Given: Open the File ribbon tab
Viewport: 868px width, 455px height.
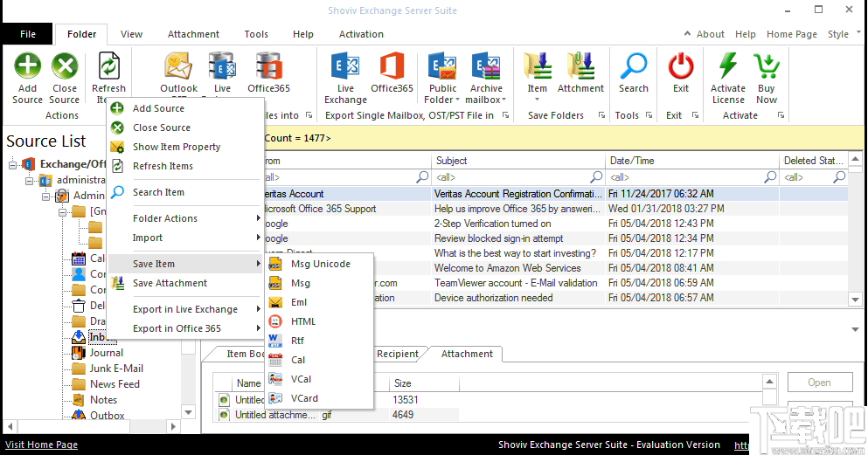Looking at the screenshot, I should [28, 34].
